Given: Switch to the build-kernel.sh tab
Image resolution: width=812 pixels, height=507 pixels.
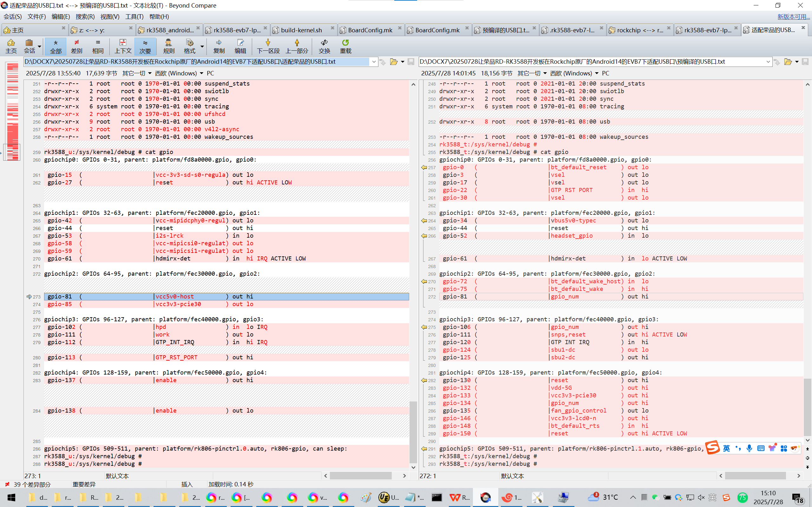Looking at the screenshot, I should (x=301, y=30).
